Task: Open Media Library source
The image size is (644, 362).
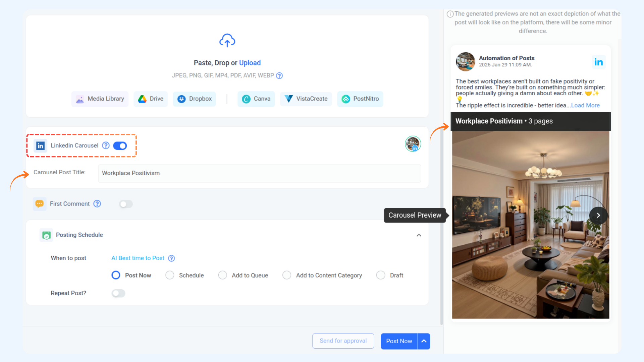Action: pos(100,99)
